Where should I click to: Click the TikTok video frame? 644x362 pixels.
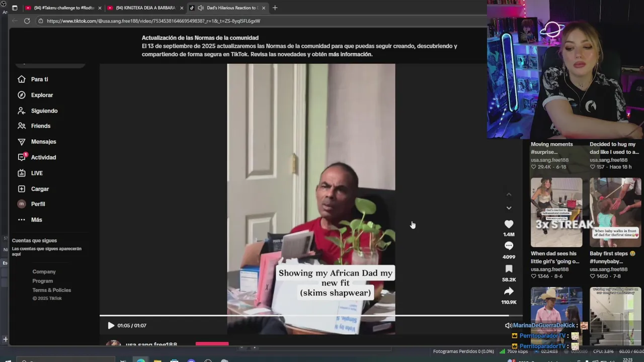pos(311,199)
